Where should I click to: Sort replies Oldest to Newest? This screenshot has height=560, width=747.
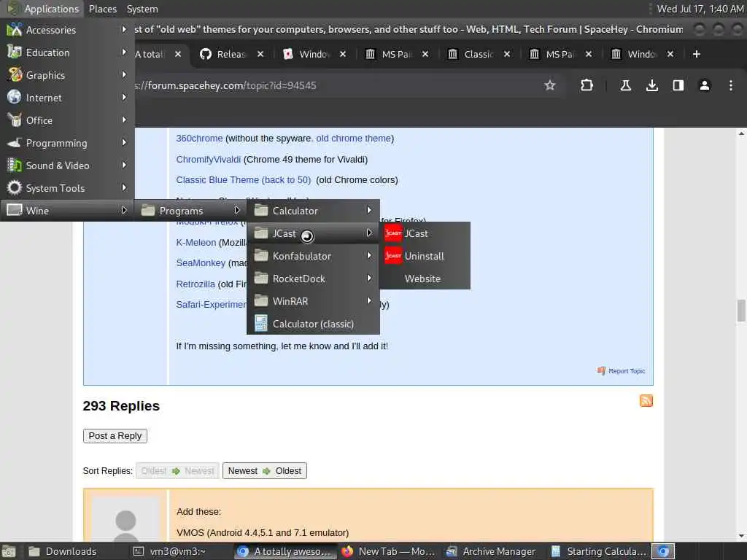click(x=177, y=470)
